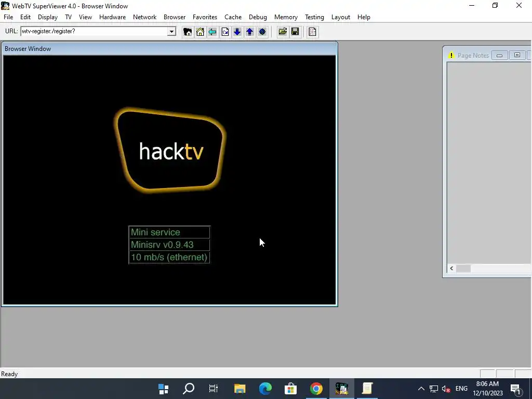Screen dimensions: 532x399
Task: Open the TV menu
Action: [x=68, y=17]
